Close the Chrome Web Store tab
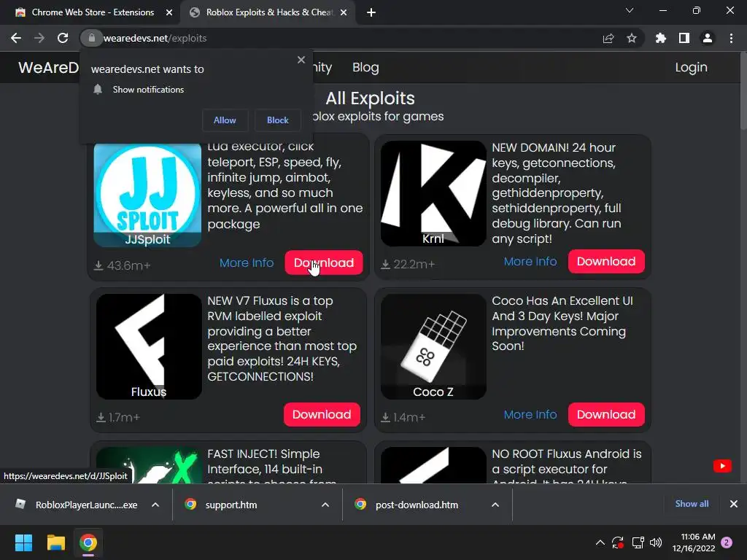This screenshot has height=560, width=747. 169,12
